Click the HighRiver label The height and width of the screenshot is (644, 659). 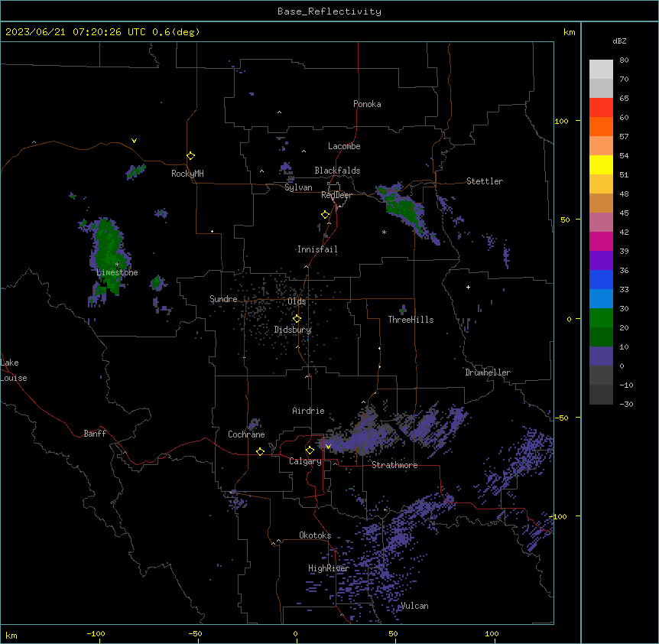coord(329,568)
